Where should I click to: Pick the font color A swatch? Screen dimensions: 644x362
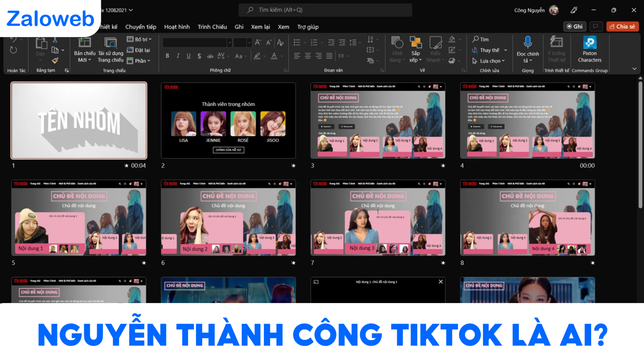(x=274, y=56)
